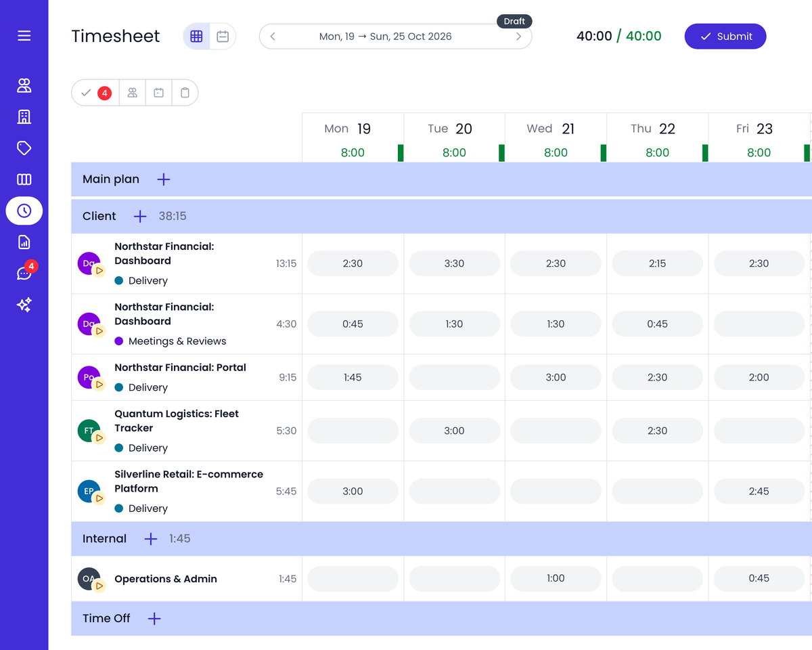Submit the timesheet

tap(725, 37)
